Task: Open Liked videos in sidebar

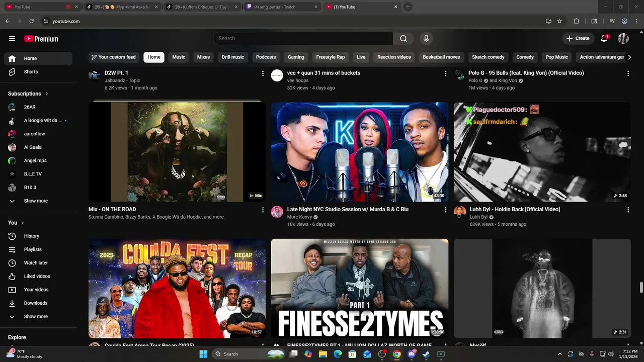Action: point(38,277)
